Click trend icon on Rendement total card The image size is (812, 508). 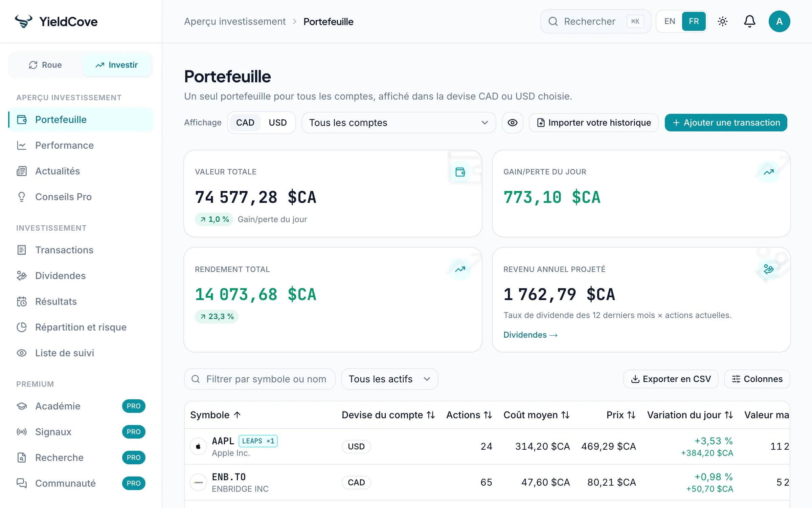point(460,270)
